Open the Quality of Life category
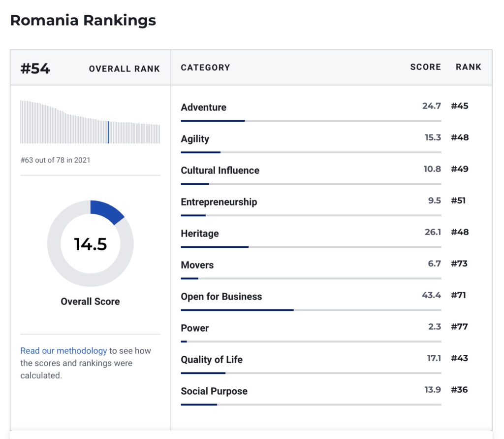 (x=212, y=360)
